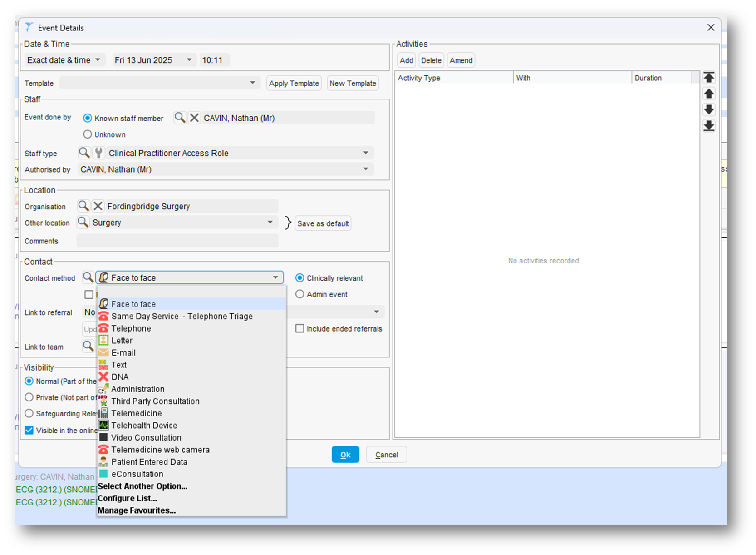Select Private visibility radio button
This screenshot has height=555, width=756.
point(29,397)
